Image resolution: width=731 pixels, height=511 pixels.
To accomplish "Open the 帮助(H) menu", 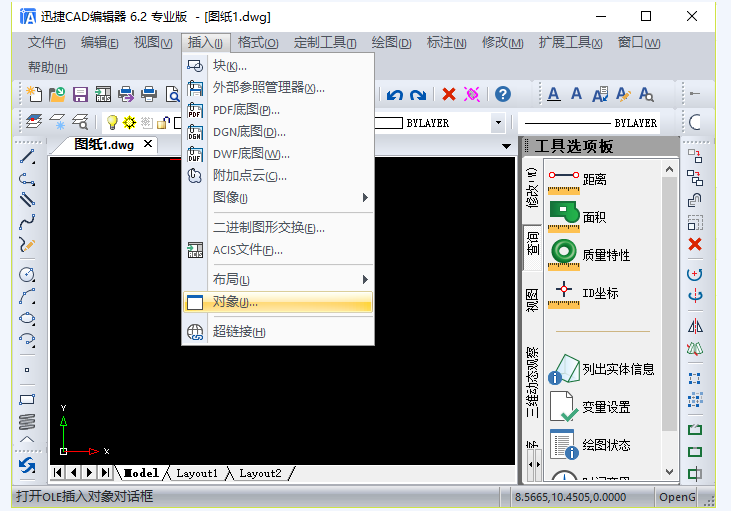I will pyautogui.click(x=48, y=68).
